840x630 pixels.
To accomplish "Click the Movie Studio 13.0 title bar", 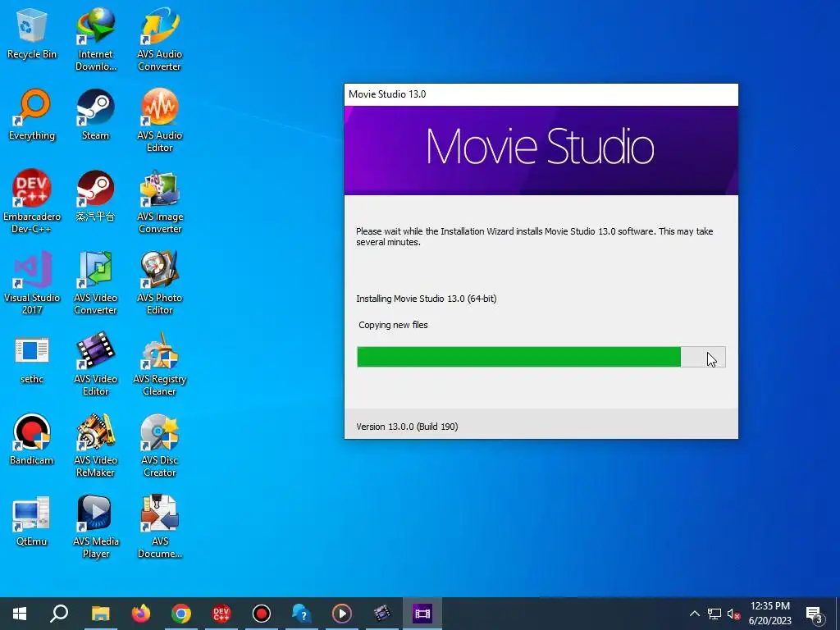I will [541, 94].
